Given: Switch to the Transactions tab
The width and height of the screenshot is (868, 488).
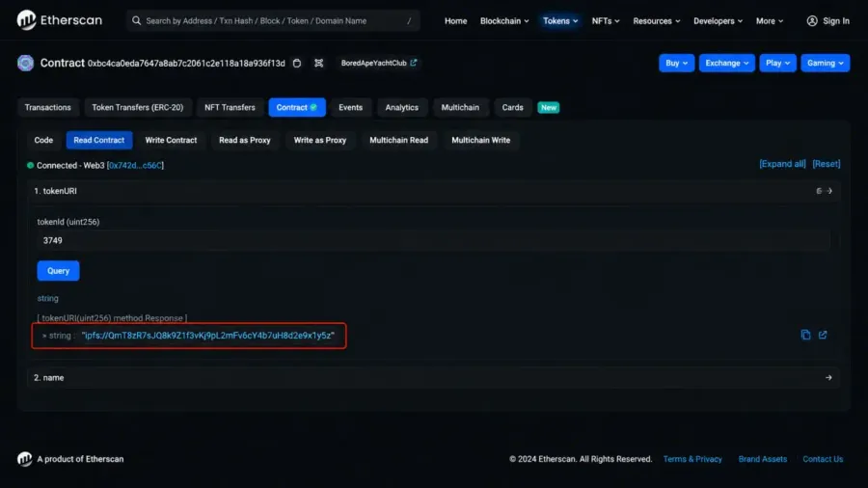Looking at the screenshot, I should pos(47,107).
